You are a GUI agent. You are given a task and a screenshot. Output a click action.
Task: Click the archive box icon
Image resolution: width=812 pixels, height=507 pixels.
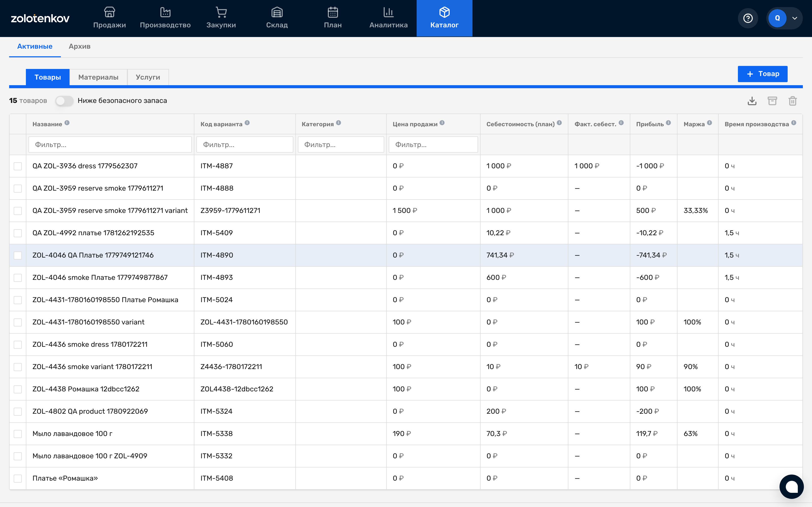(772, 101)
